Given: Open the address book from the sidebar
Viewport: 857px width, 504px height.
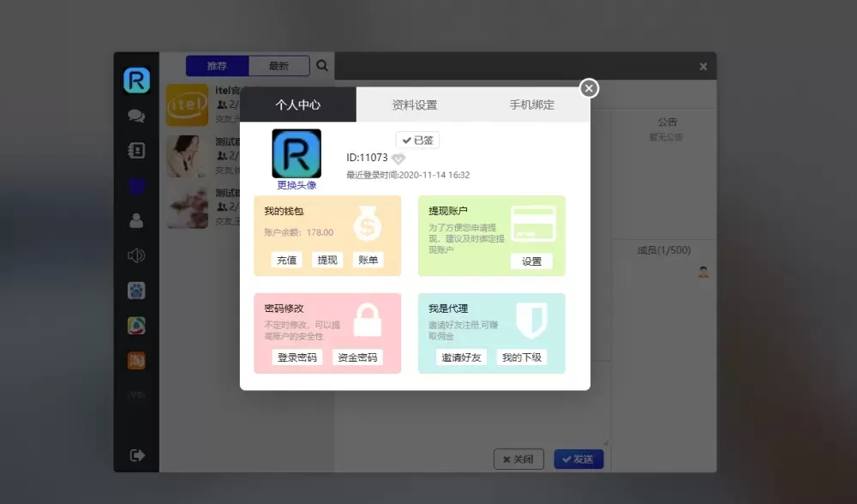Looking at the screenshot, I should (x=135, y=151).
